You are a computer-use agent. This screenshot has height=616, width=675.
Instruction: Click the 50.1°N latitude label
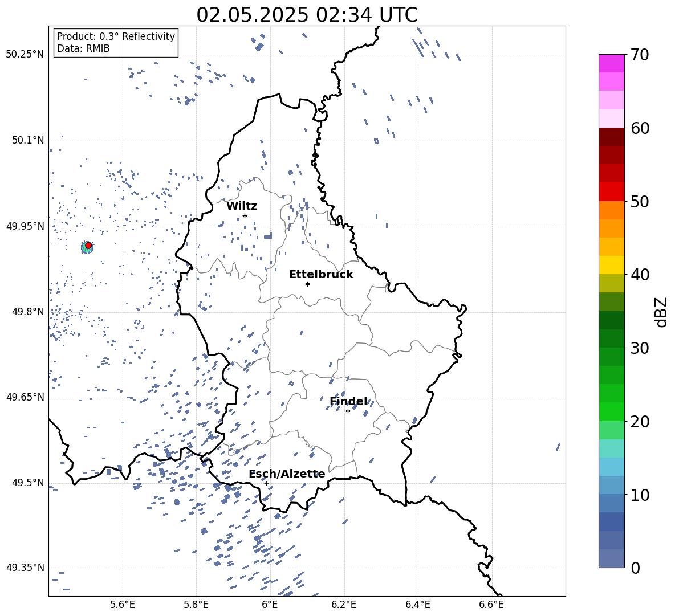(x=28, y=140)
